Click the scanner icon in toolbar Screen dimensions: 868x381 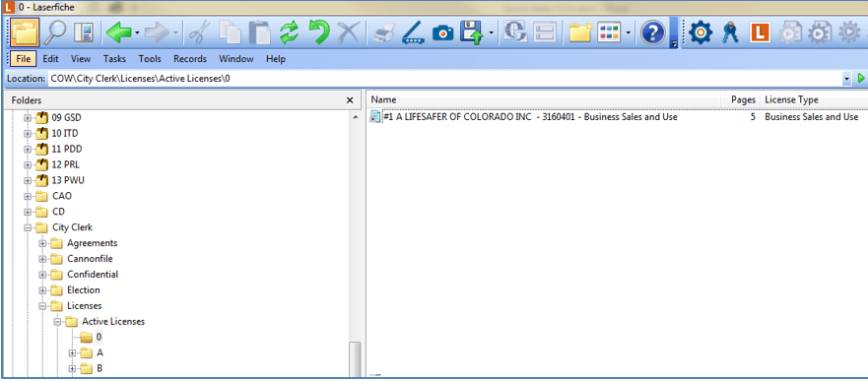[413, 33]
